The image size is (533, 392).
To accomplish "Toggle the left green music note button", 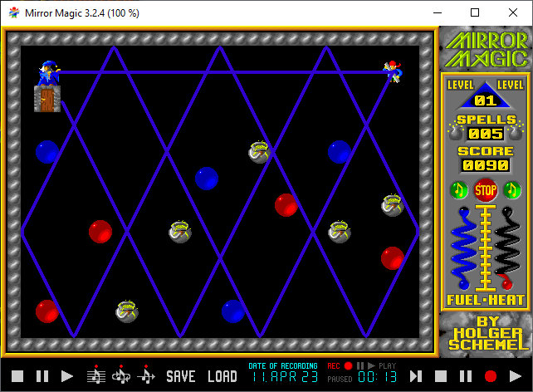I will coord(459,190).
